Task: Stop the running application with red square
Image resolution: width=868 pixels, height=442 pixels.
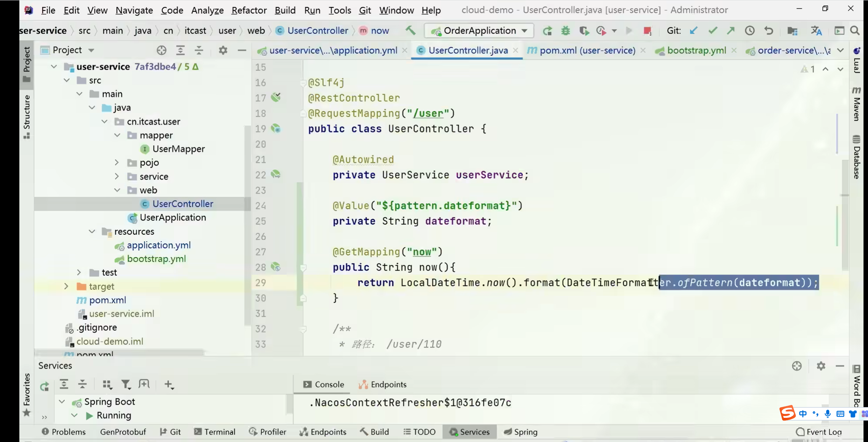Action: [647, 31]
